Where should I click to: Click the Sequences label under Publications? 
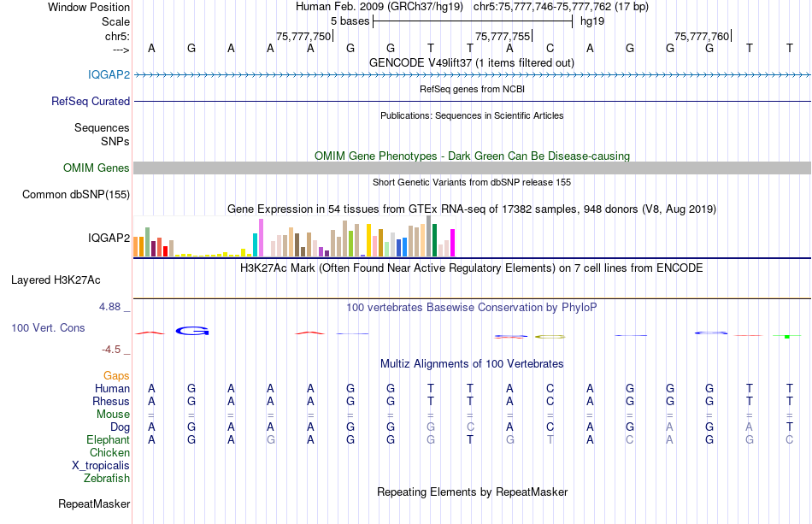[x=102, y=128]
